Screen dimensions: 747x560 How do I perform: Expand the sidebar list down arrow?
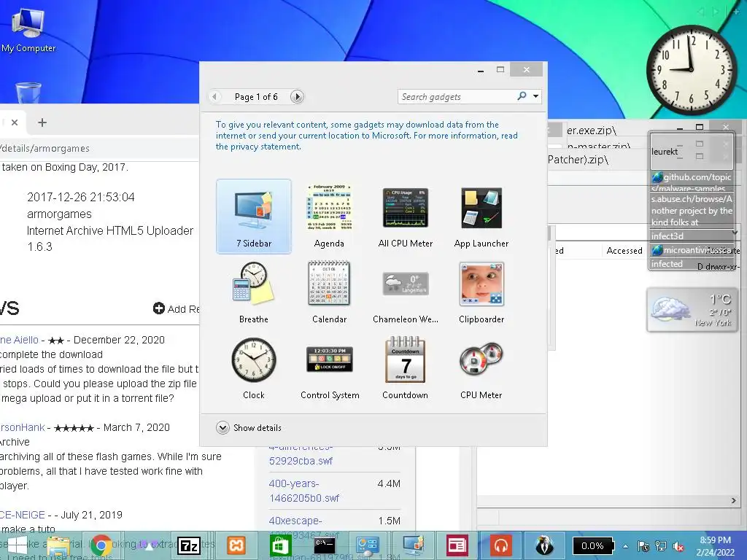pos(735,233)
